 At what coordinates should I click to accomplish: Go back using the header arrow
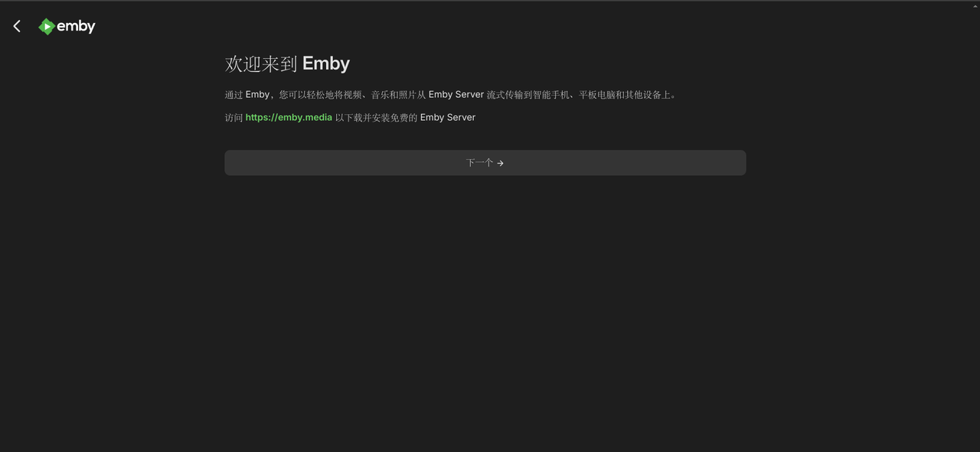pos(17,26)
